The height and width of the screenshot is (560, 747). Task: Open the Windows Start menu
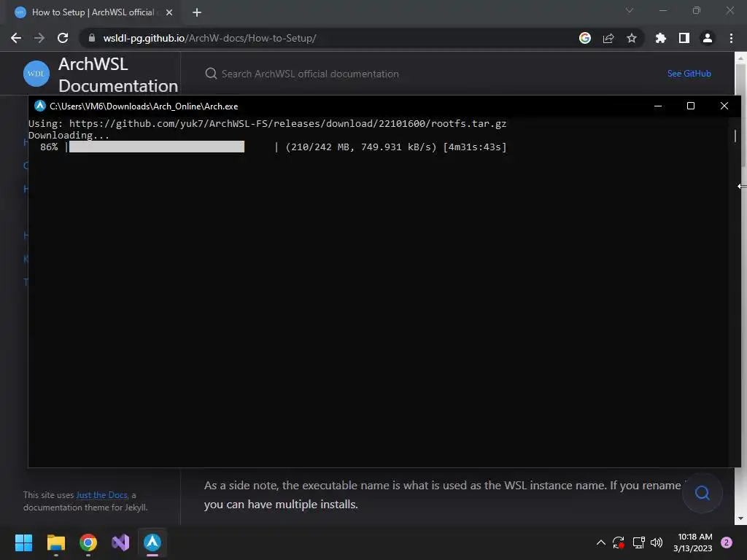pos(23,542)
